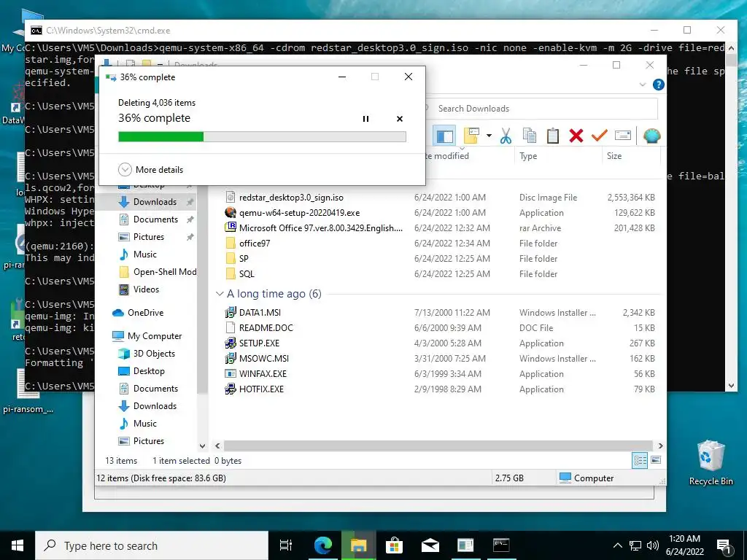Click the envelope toolbar icon
747x560 pixels.
click(x=623, y=136)
